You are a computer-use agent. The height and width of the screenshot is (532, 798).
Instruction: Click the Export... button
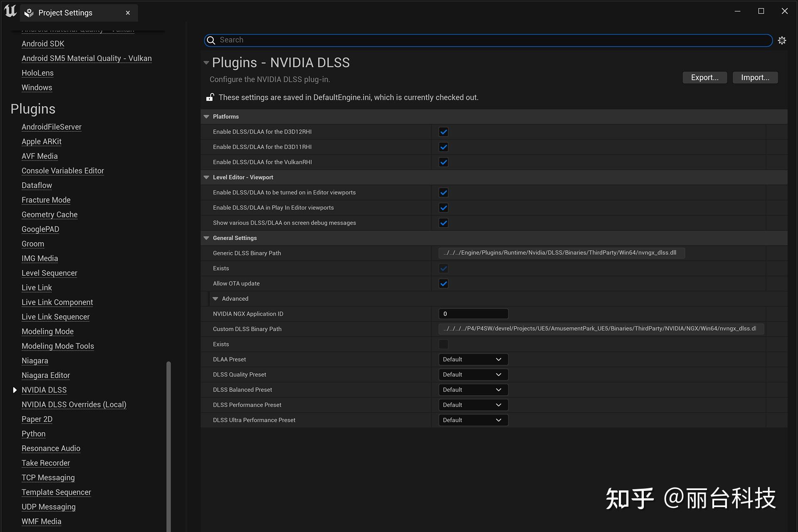click(x=704, y=77)
